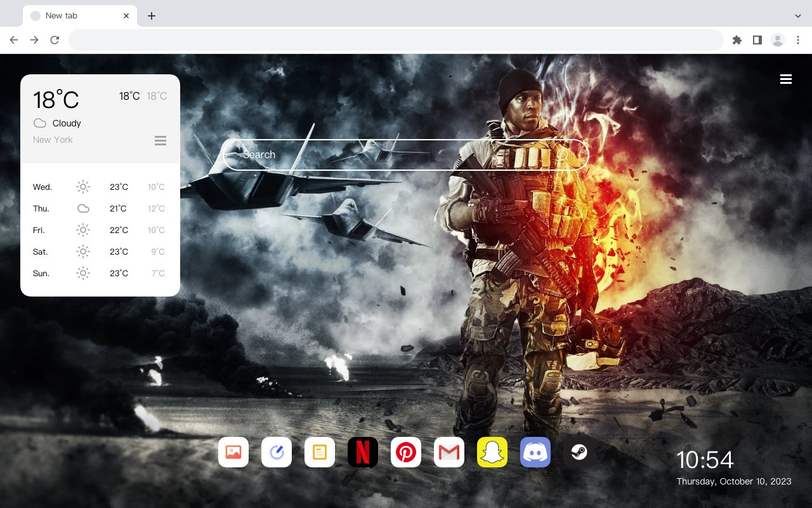The image size is (812, 508).
Task: Open the hamburger menu at page top-right
Action: pos(786,79)
